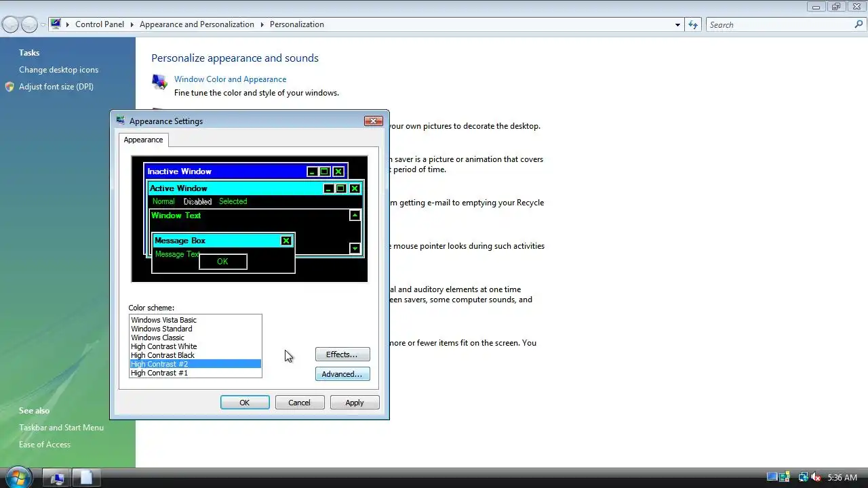Confirm with the OK button

(x=245, y=403)
